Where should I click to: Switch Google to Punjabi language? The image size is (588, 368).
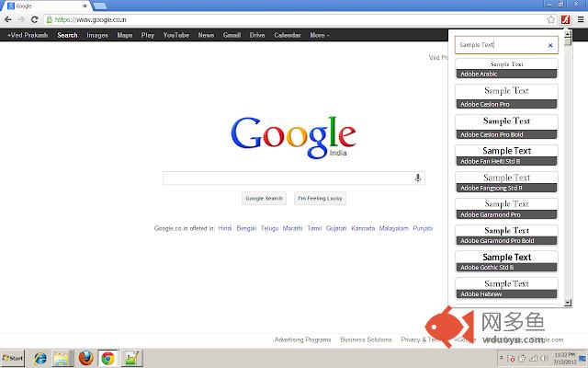423,228
